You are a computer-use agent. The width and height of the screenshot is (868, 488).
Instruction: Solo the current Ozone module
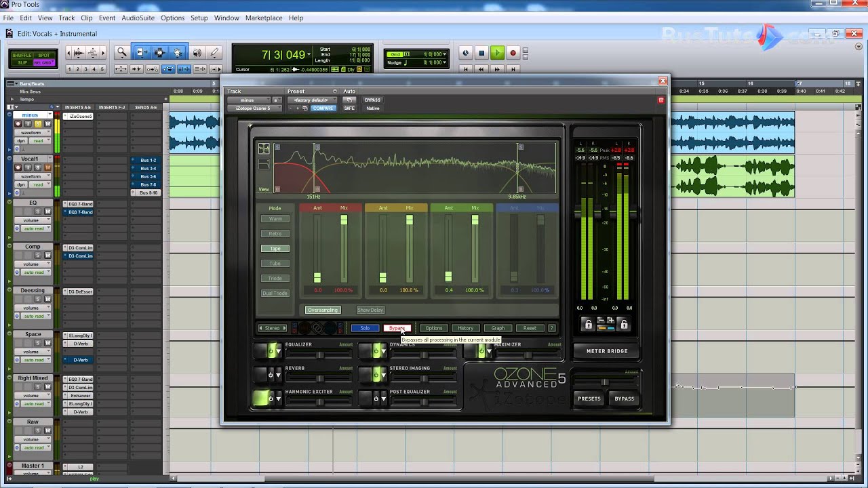pyautogui.click(x=365, y=328)
